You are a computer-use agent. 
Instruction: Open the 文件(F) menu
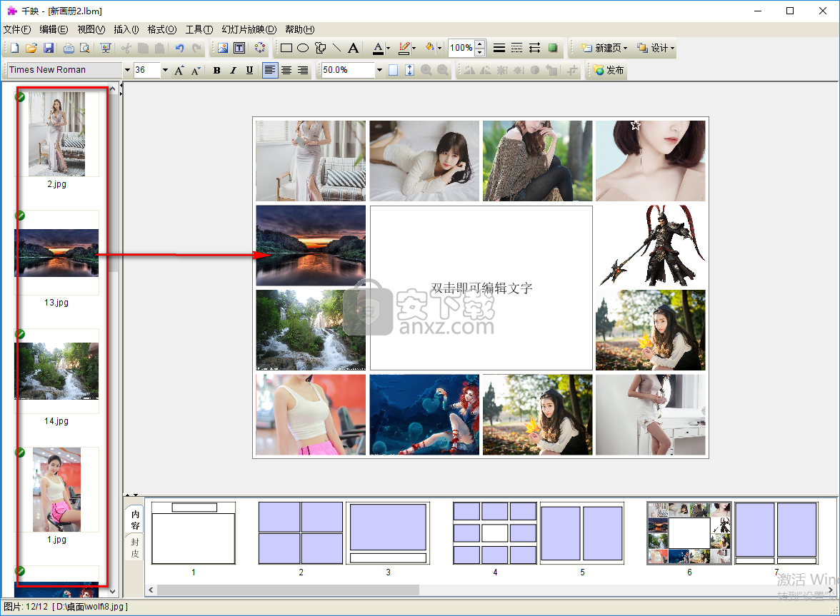(17, 29)
